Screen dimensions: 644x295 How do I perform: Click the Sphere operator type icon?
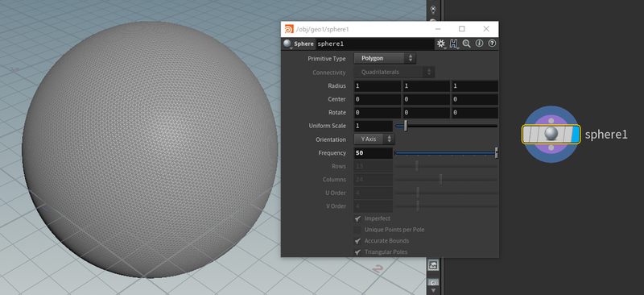point(287,44)
